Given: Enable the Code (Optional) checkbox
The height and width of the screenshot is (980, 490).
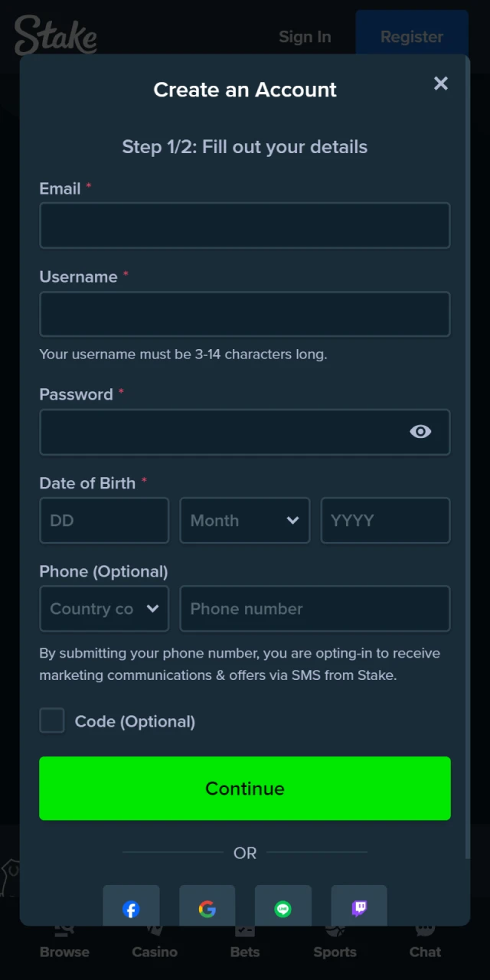Looking at the screenshot, I should click(51, 720).
